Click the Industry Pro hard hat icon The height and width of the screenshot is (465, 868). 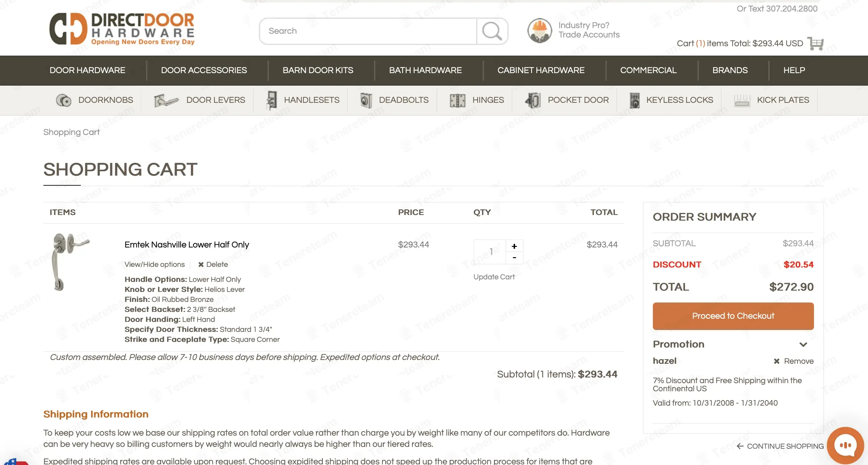(540, 30)
